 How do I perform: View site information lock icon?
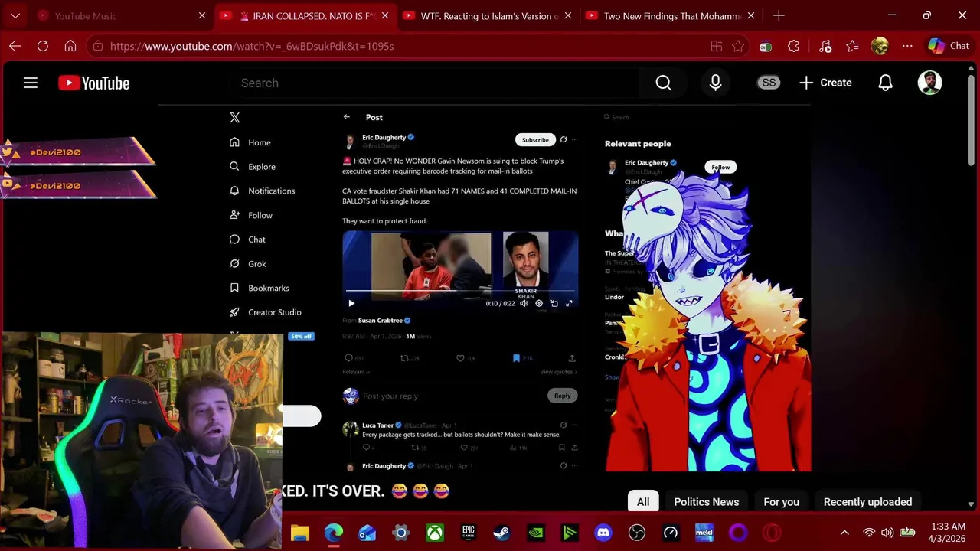(x=97, y=46)
